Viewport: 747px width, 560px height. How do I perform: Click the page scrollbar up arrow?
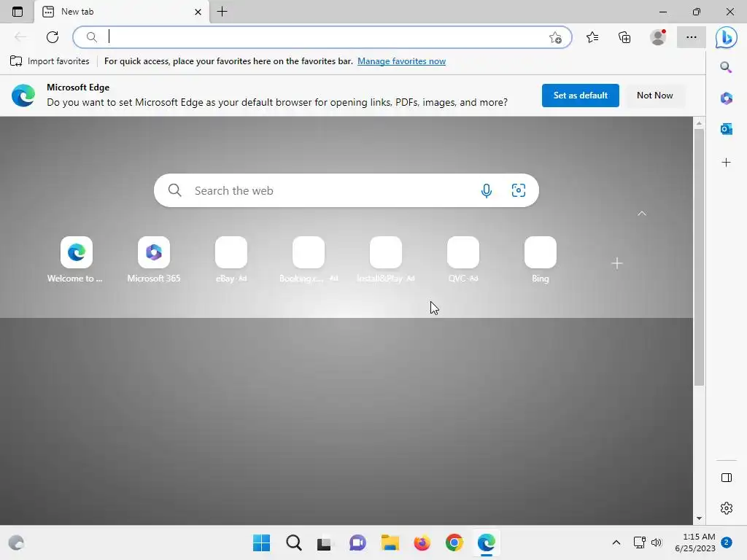(699, 122)
